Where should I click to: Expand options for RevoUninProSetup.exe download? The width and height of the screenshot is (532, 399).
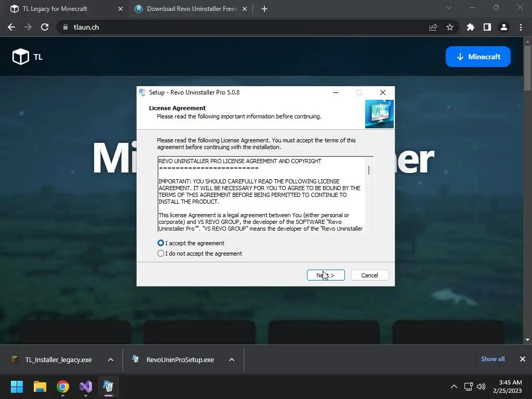232,360
